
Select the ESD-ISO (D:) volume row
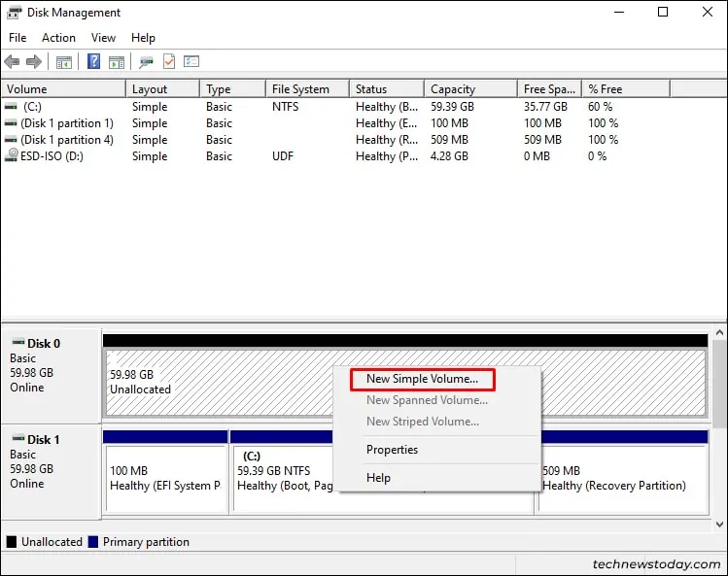point(334,156)
